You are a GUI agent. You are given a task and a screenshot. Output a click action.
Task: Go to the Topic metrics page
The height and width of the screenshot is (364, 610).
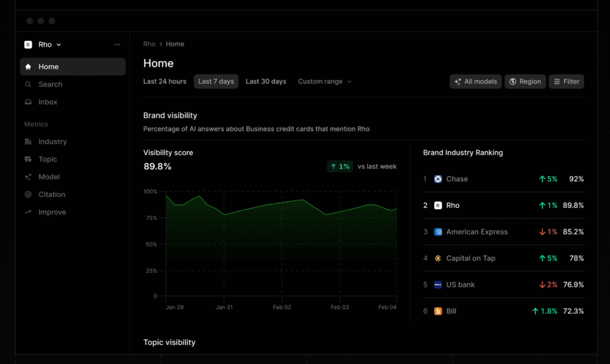point(48,159)
